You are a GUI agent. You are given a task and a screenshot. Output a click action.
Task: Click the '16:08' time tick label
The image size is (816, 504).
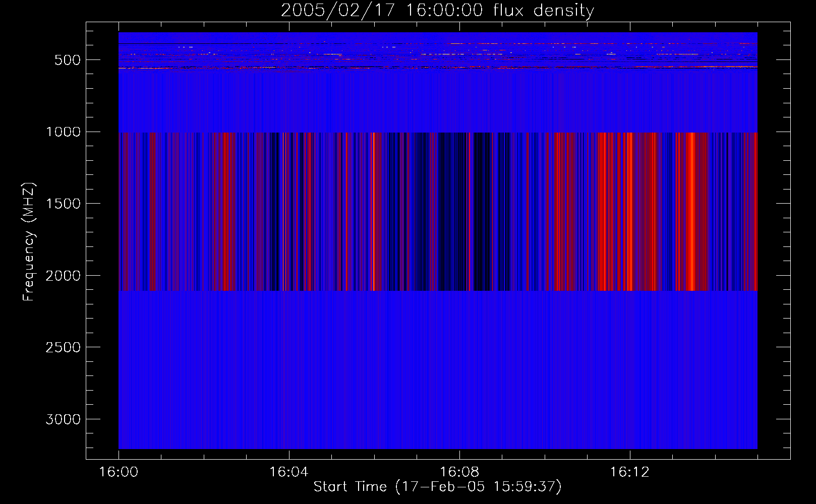click(459, 472)
